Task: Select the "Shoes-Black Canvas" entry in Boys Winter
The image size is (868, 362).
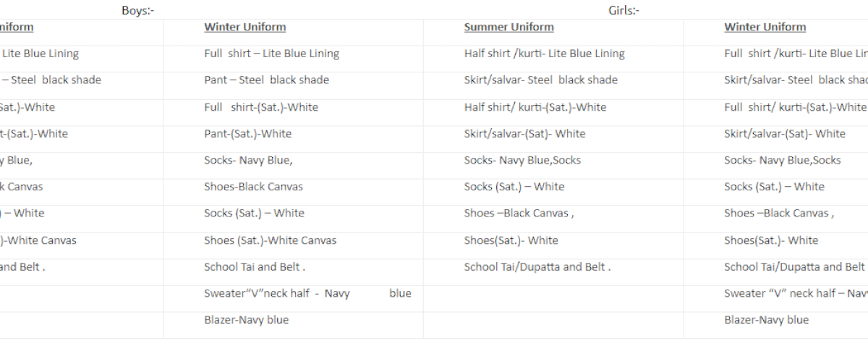Action: [253, 187]
